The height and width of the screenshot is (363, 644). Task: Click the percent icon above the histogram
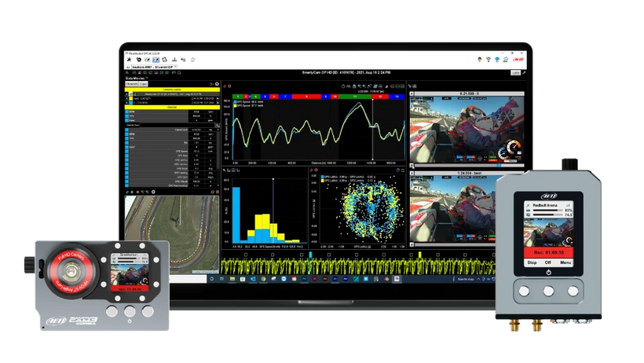click(x=225, y=170)
